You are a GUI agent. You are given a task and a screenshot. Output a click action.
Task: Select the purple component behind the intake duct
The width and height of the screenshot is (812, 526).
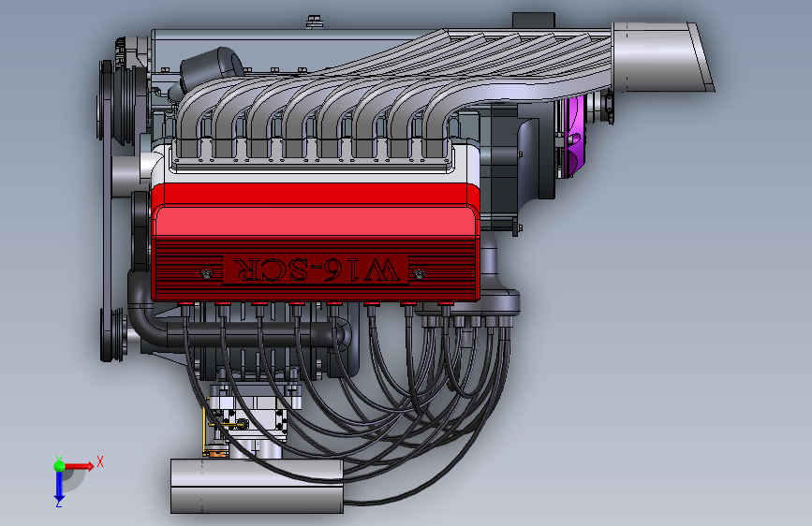point(574,138)
